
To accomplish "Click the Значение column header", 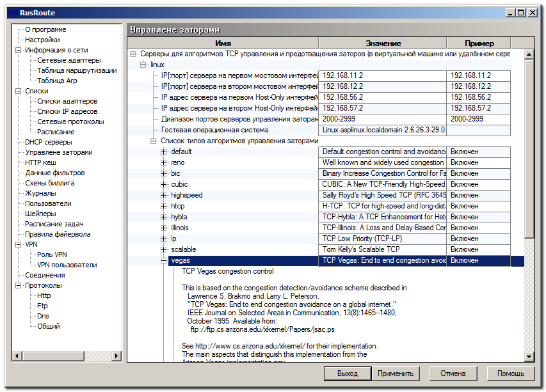I will point(383,43).
